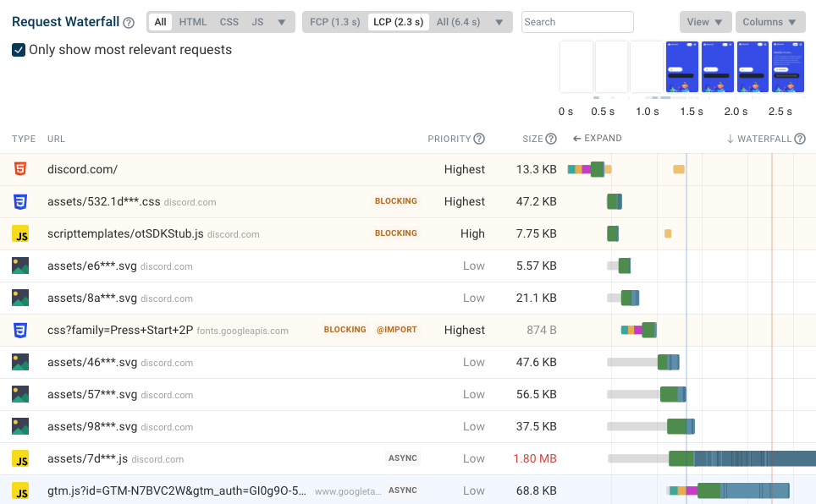Click the 68.8 KB size value
Screen dimensions: 816x504
(537, 490)
